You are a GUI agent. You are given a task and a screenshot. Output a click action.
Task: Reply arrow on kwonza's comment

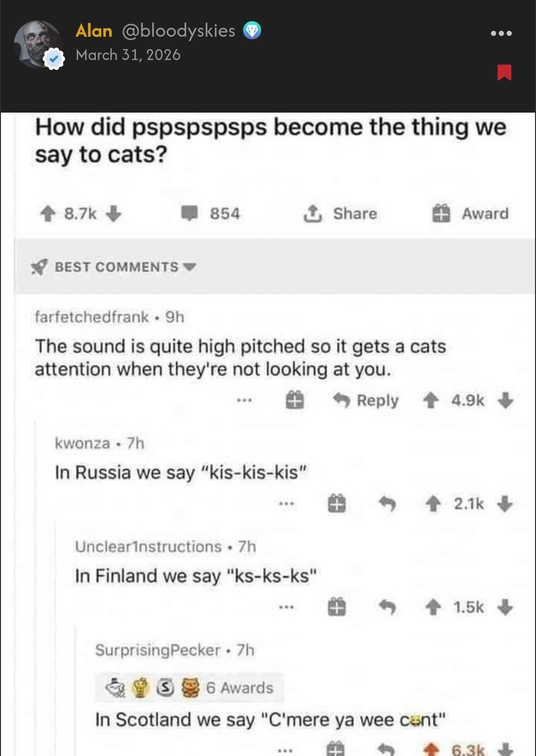[x=387, y=504]
